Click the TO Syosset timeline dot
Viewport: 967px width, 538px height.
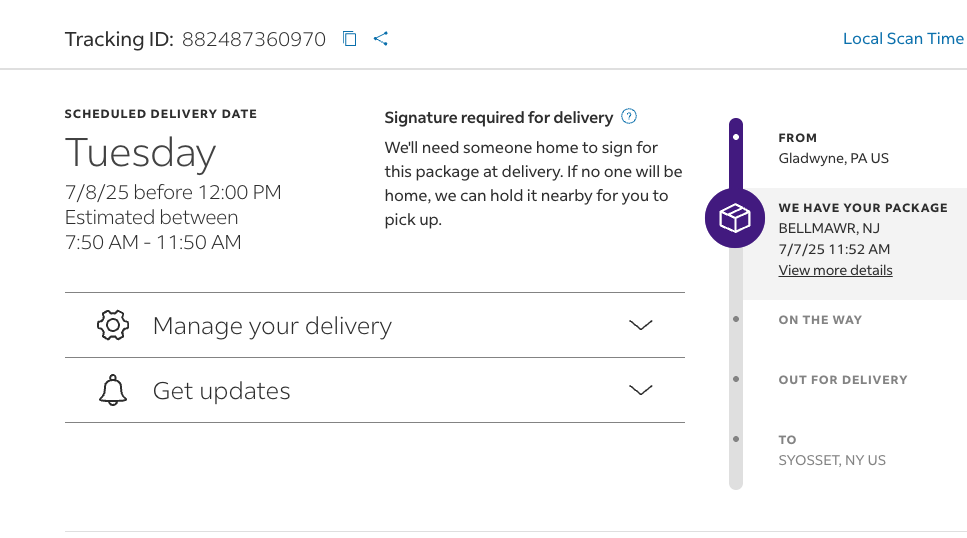coord(736,439)
